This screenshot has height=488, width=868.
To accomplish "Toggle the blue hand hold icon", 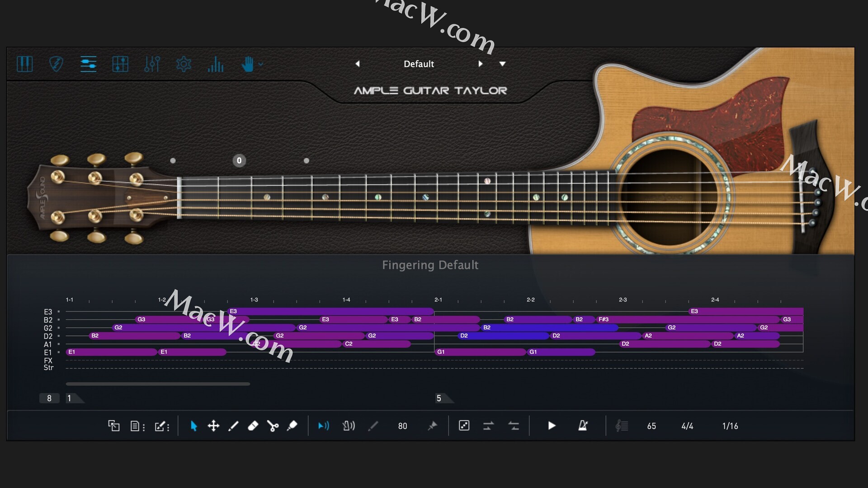I will [247, 64].
